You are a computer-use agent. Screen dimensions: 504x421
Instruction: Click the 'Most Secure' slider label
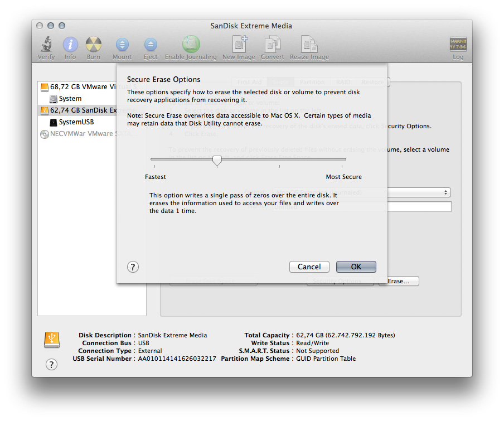344,177
